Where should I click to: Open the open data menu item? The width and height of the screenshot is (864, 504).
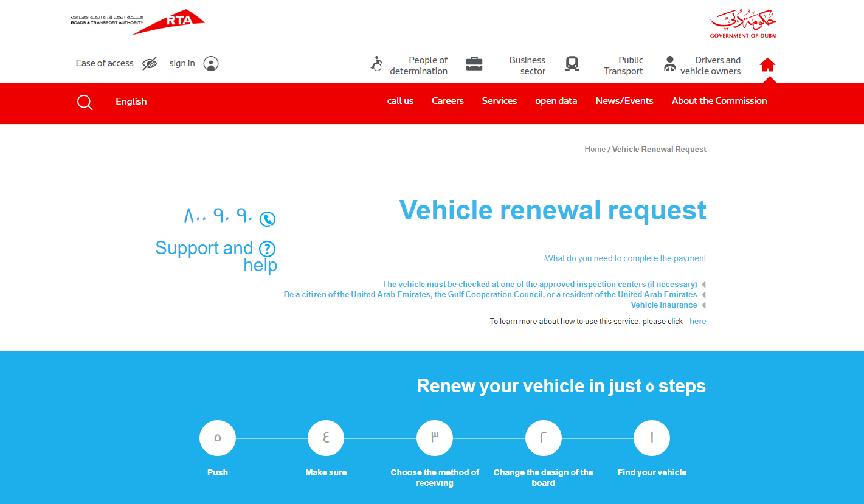(556, 101)
